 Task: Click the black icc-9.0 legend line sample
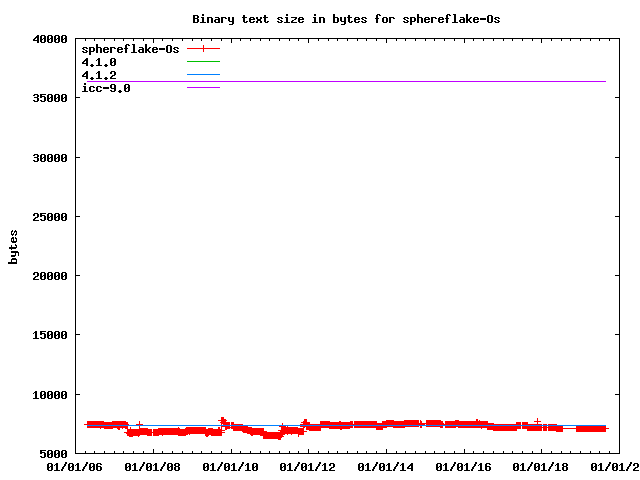(203, 88)
